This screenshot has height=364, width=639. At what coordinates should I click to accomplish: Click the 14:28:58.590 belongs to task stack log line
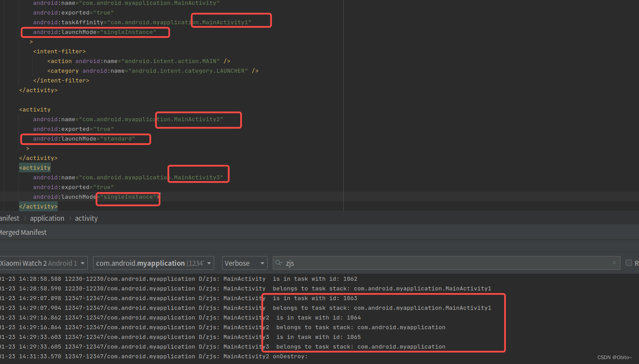point(245,289)
